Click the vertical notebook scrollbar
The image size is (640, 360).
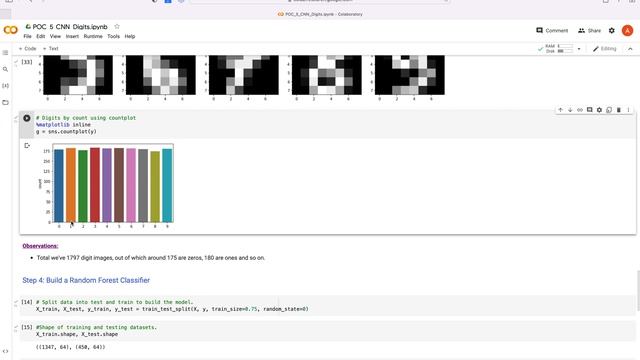[x=638, y=290]
